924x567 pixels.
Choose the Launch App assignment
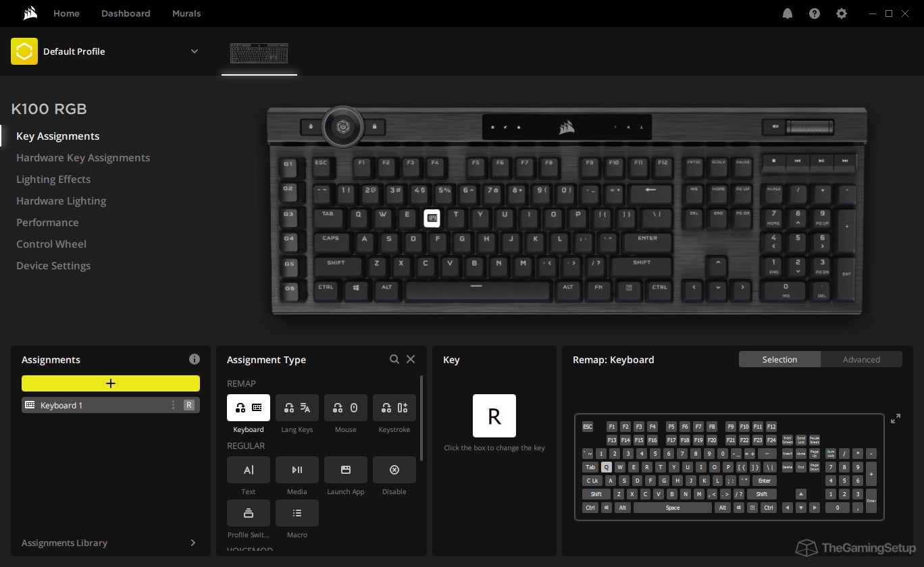(345, 470)
